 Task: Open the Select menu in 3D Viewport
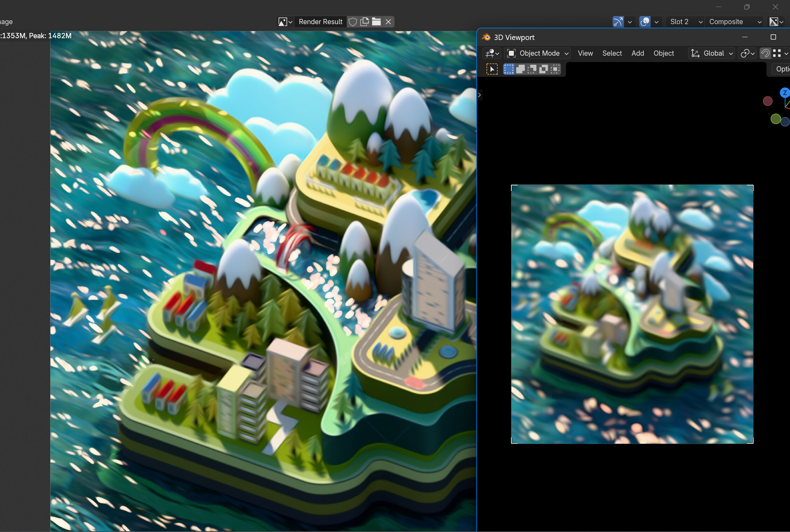(x=612, y=53)
